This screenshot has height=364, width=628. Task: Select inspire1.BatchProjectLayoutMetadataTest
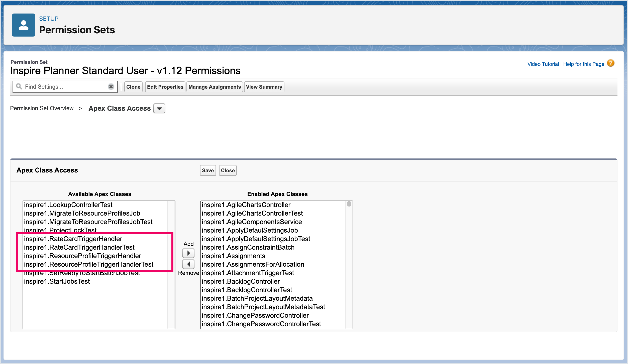(273, 307)
